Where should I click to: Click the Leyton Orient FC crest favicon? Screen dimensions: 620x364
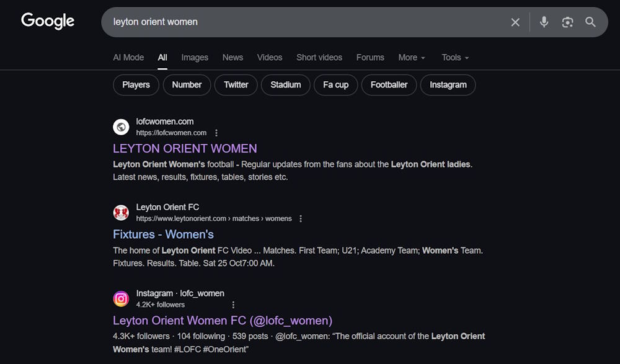click(121, 213)
